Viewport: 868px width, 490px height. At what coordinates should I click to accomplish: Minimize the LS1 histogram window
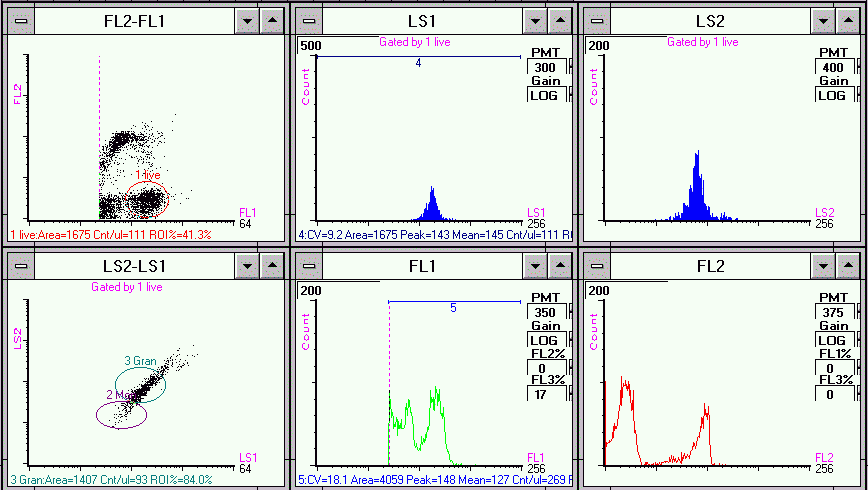537,19
